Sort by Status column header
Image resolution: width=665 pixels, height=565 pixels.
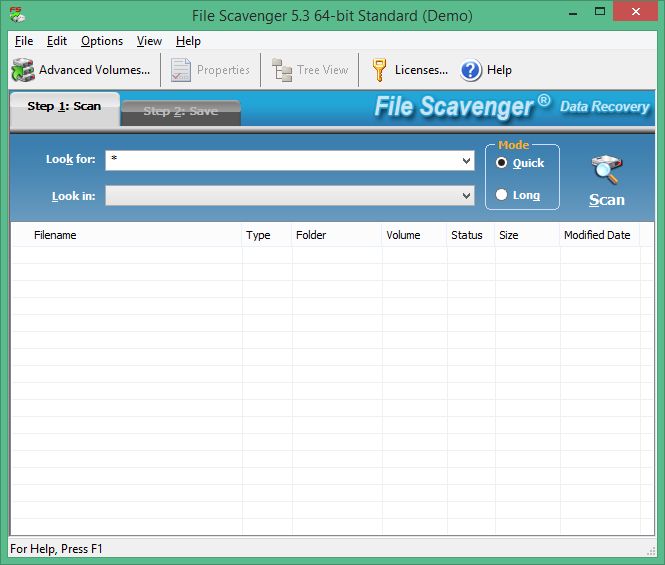point(471,235)
